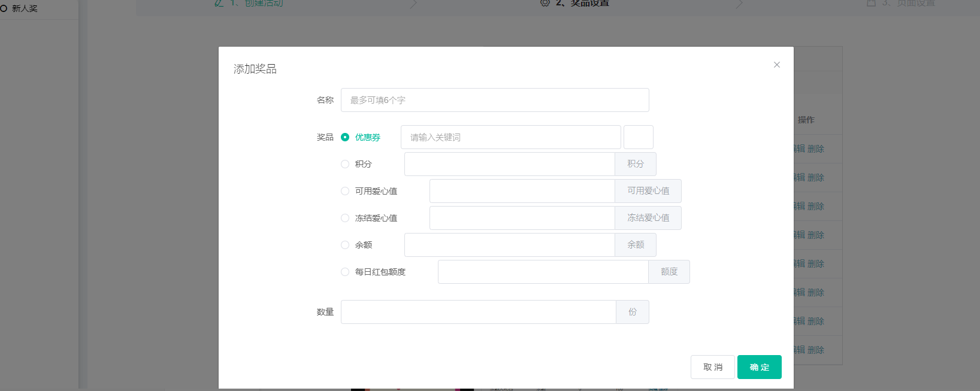Click the small box beside coupon search
This screenshot has width=980, height=391.
tap(638, 137)
